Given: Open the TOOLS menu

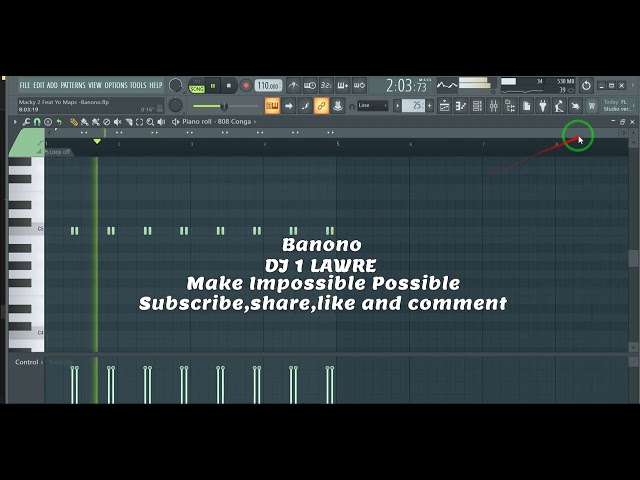Looking at the screenshot, I should coord(138,85).
